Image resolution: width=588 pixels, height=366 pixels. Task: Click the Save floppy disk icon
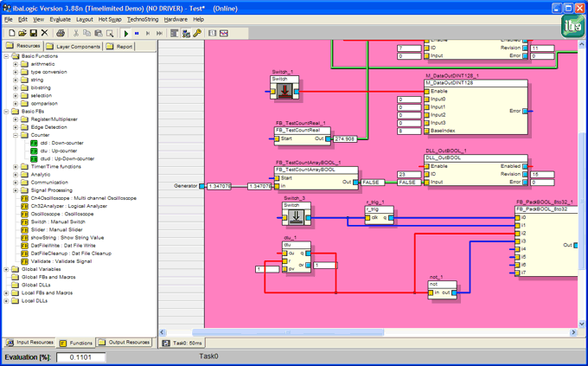tap(34, 33)
